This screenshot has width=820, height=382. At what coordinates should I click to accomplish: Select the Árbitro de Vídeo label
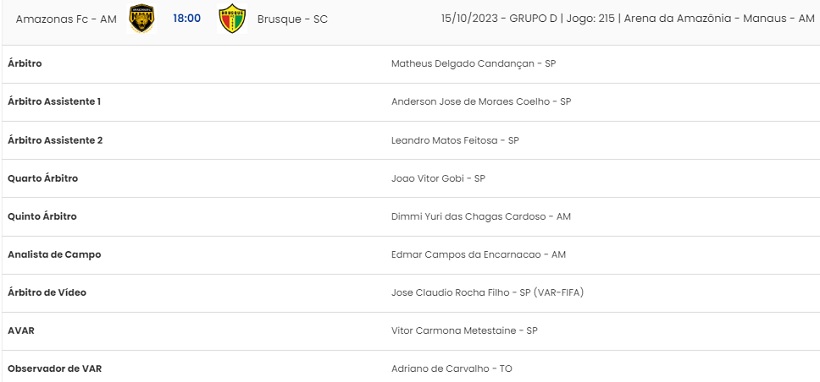point(47,293)
